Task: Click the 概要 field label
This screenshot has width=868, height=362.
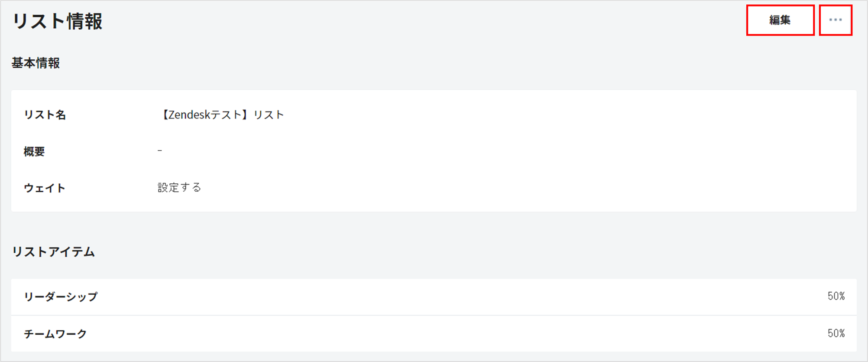Action: (x=34, y=151)
